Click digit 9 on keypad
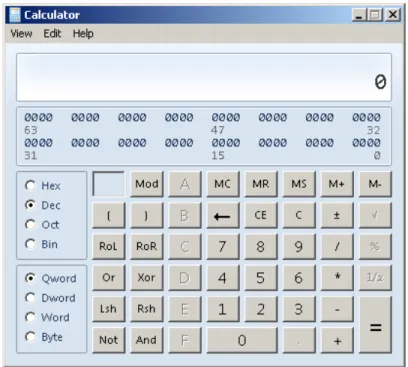The height and width of the screenshot is (367, 408). (x=299, y=247)
